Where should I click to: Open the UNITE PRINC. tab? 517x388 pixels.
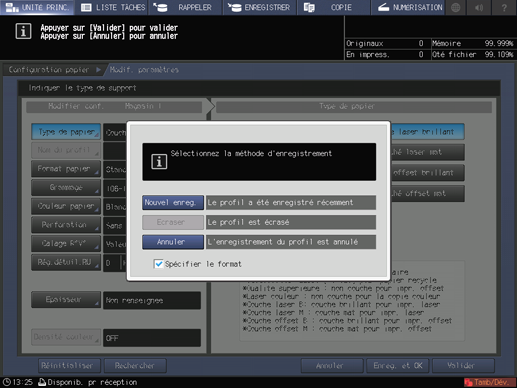click(37, 7)
